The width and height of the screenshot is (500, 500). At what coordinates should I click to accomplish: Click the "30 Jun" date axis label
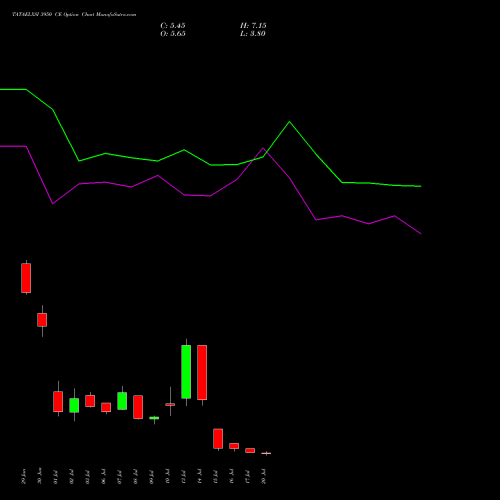(40, 476)
